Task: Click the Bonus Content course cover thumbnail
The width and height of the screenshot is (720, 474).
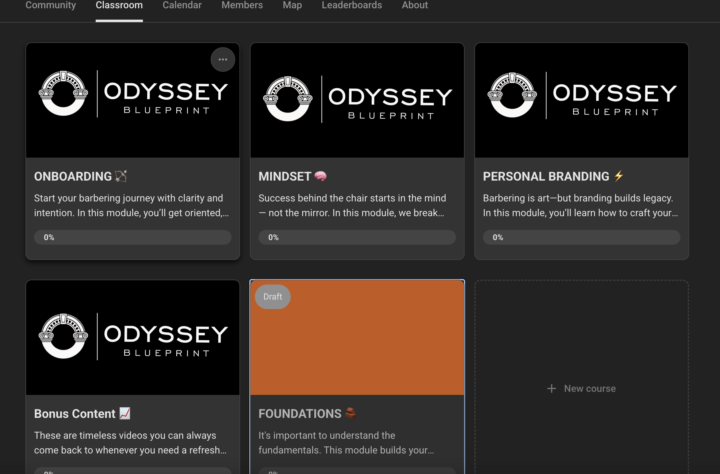Action: [x=133, y=338]
